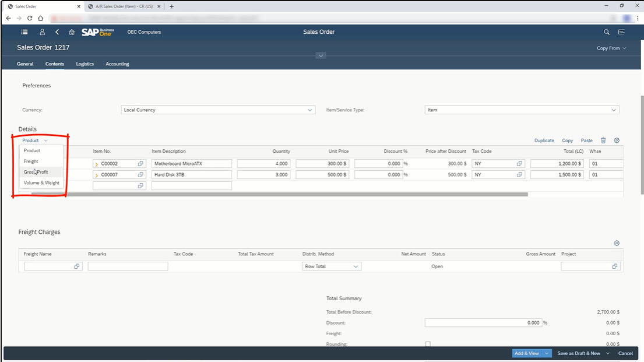Delete the selected row with the trash icon
The image size is (644, 362).
(x=604, y=140)
